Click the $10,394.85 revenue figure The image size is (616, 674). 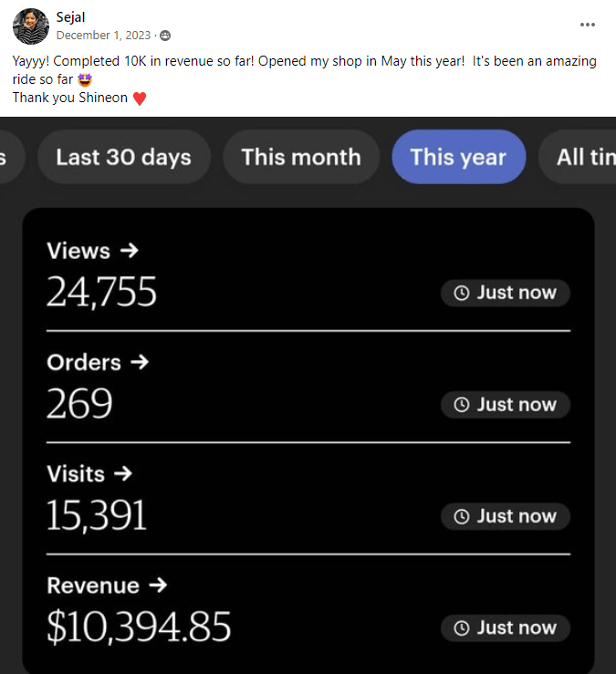click(x=139, y=627)
